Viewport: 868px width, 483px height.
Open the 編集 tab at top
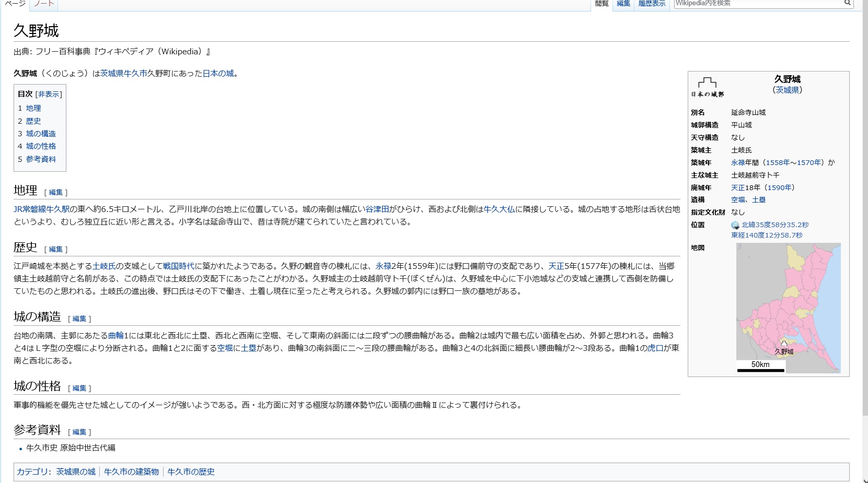coord(623,3)
